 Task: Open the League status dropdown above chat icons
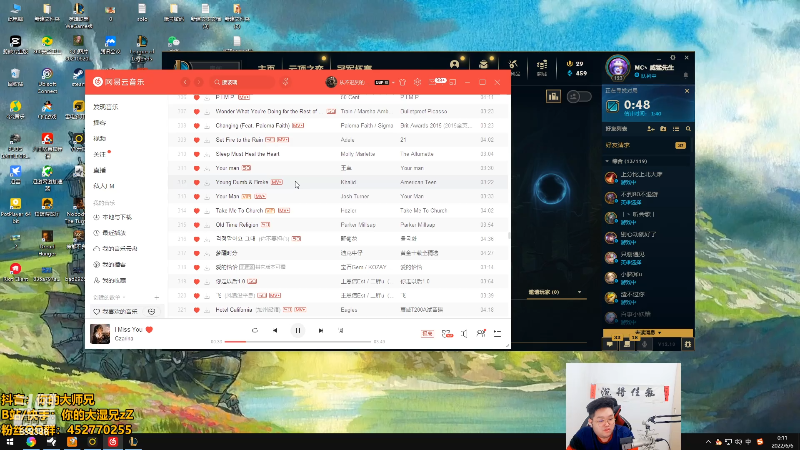(647, 333)
